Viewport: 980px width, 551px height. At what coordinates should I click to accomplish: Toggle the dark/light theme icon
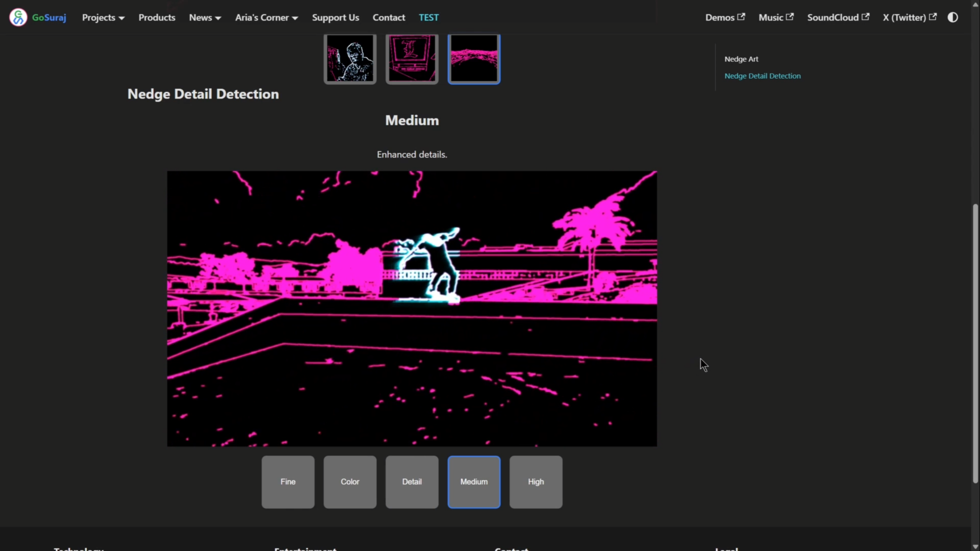click(x=952, y=18)
